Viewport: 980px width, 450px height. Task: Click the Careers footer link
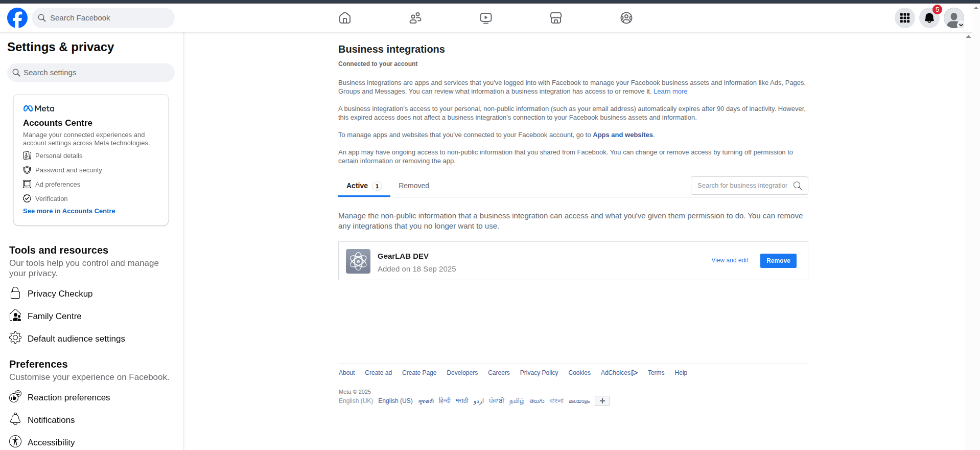[499, 373]
